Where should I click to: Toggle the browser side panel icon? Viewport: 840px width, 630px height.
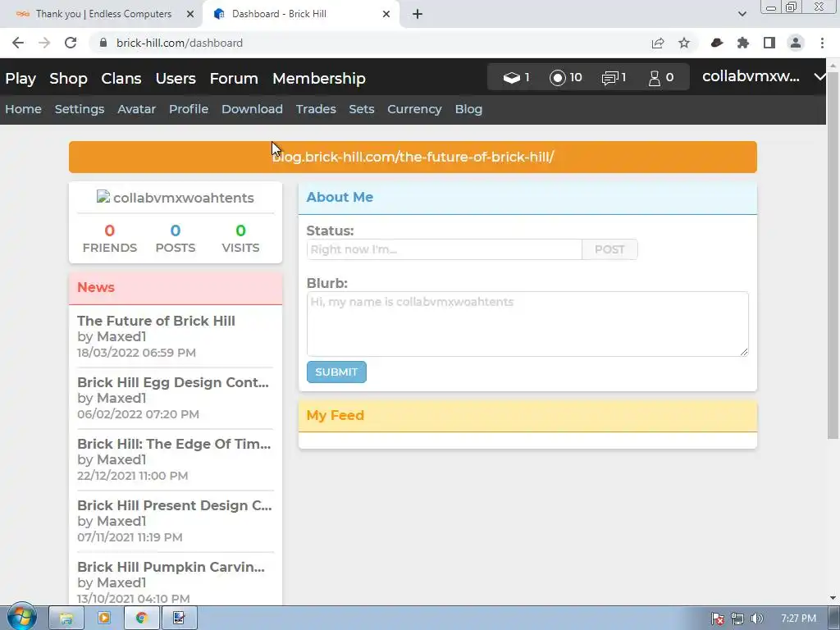coord(769,43)
